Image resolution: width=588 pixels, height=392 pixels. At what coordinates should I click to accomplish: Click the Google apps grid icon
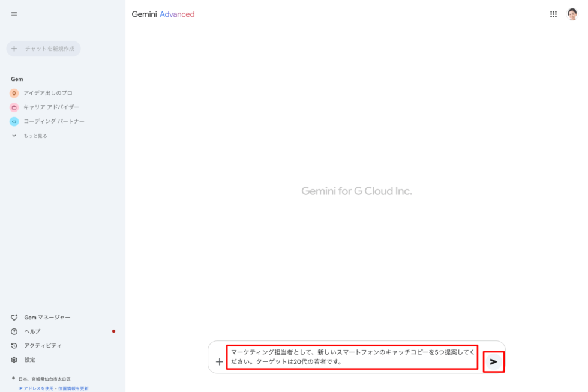point(553,14)
